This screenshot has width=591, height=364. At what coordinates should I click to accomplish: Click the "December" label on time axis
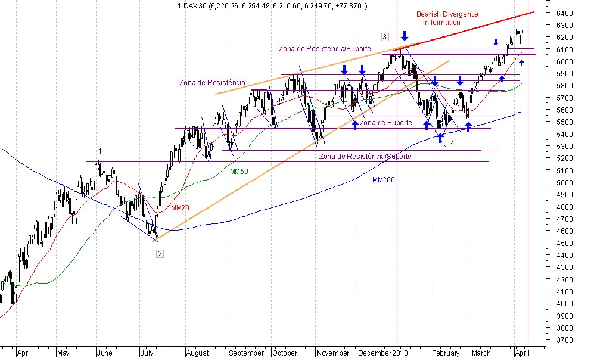[x=375, y=353]
